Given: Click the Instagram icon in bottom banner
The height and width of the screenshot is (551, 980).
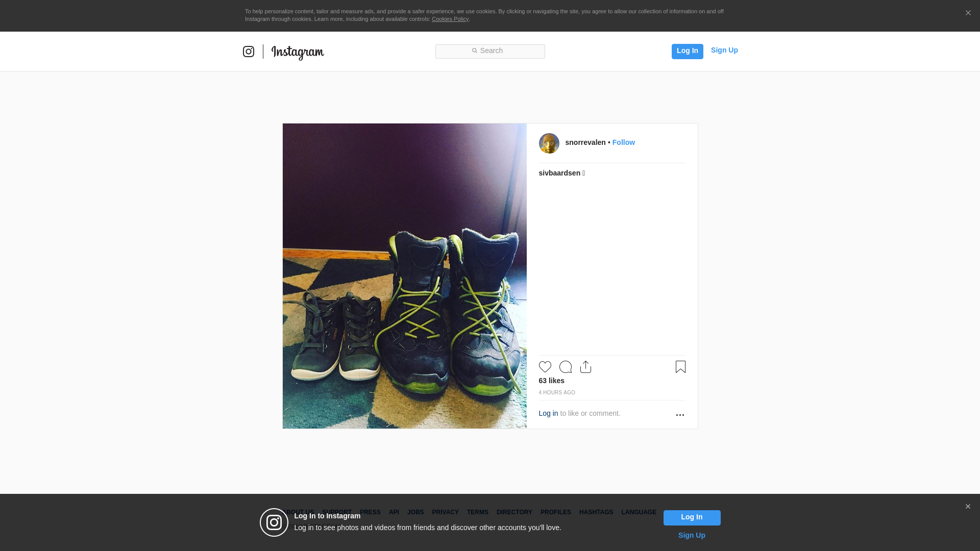Looking at the screenshot, I should point(274,522).
